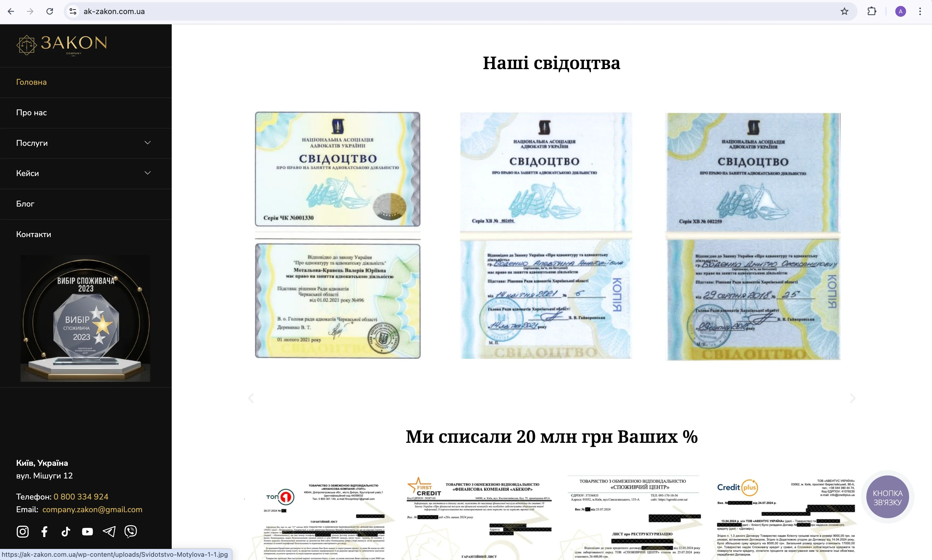932x560 pixels.
Task: Advance certificates carousel with right arrow
Action: (x=852, y=398)
